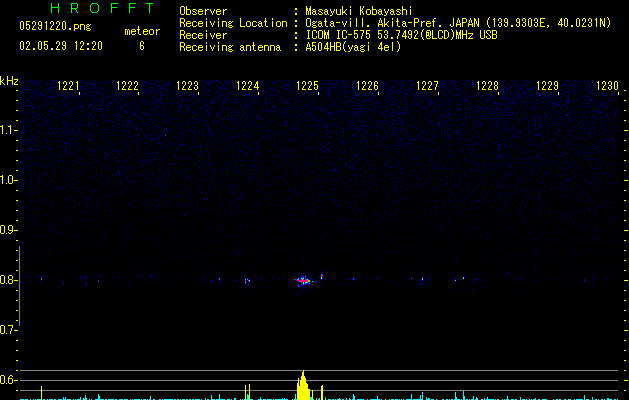Click the 0.7 kHz frequency label
Screen dimensions: 629x400
tap(8, 330)
